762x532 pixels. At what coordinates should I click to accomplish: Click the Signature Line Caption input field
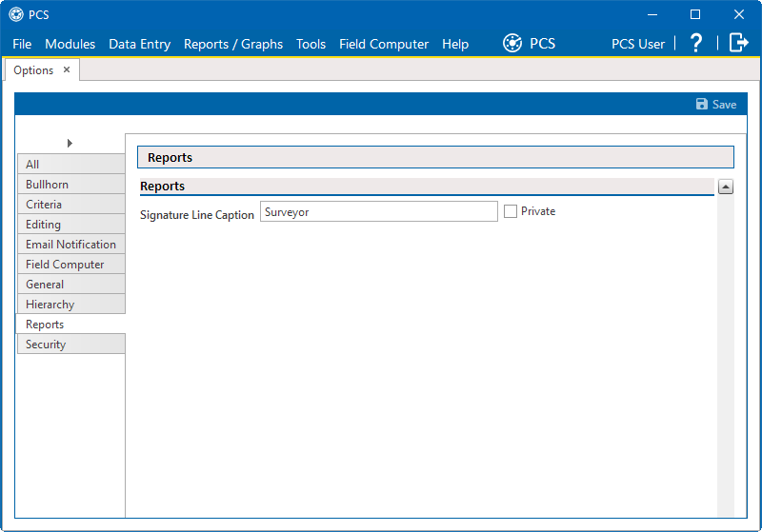379,211
